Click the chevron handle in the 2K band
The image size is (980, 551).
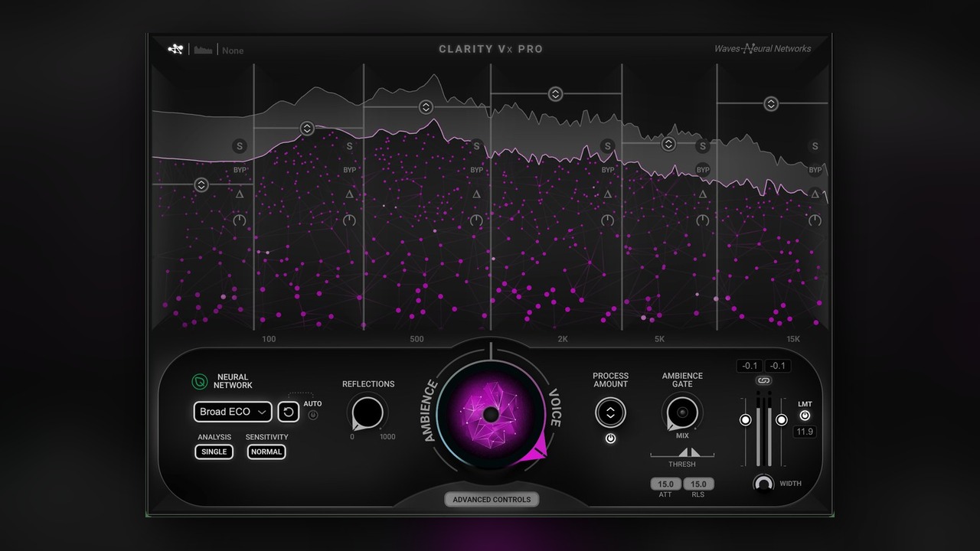click(555, 94)
